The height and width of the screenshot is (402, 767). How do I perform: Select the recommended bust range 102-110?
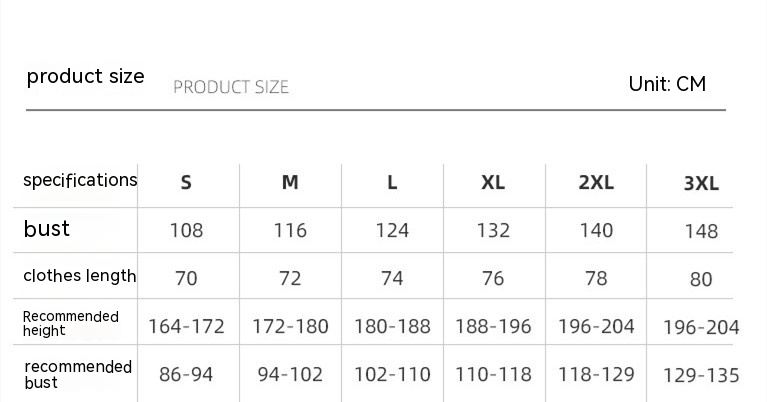click(x=392, y=375)
